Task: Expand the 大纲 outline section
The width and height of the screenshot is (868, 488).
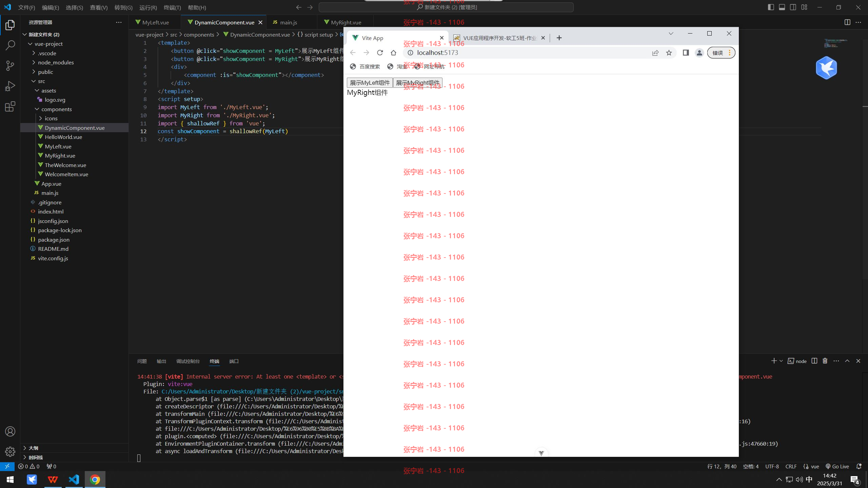Action: [x=74, y=448]
